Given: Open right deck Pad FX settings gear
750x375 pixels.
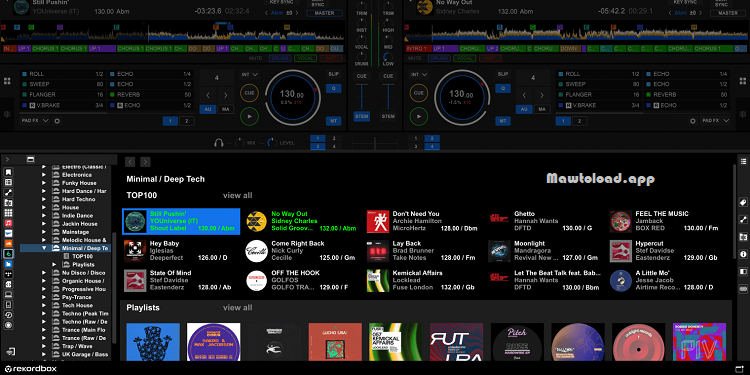Looking at the screenshot, I should pos(693,121).
